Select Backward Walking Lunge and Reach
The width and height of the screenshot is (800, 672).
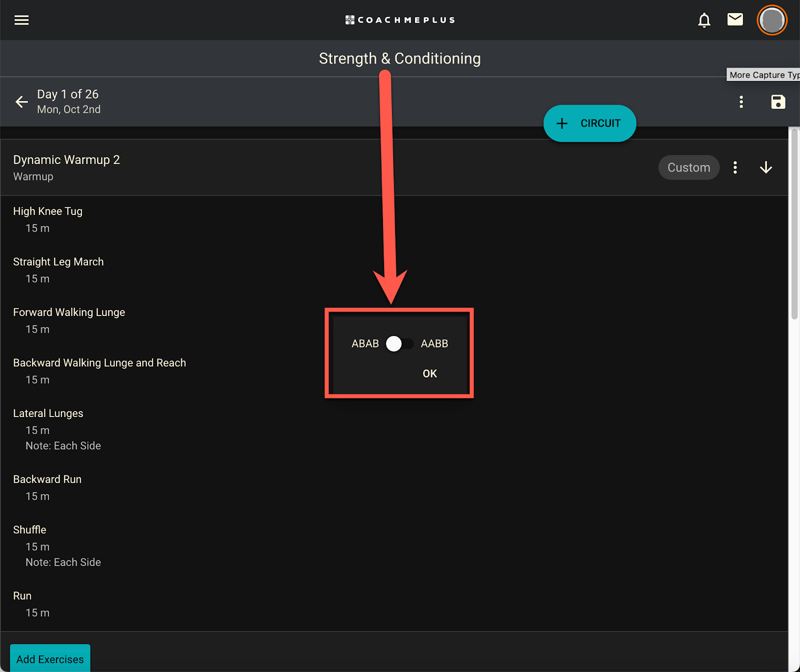pyautogui.click(x=99, y=362)
